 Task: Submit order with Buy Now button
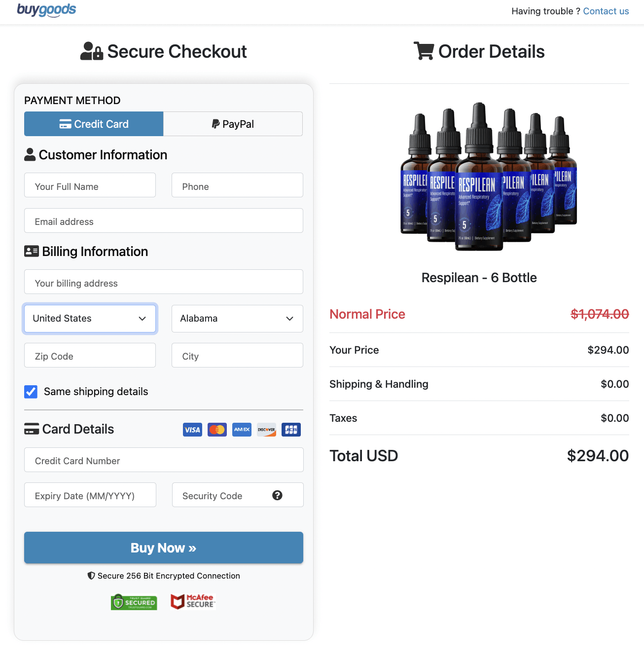[164, 548]
